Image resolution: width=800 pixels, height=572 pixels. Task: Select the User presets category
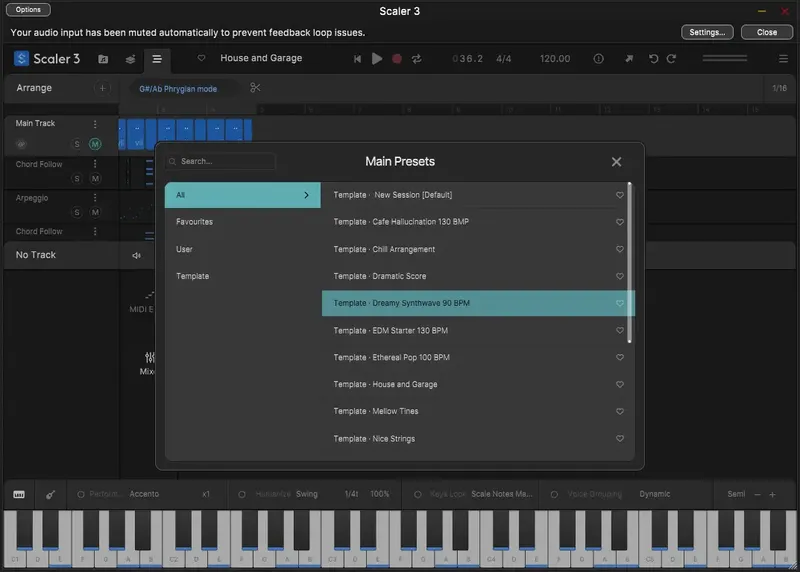[x=243, y=249]
